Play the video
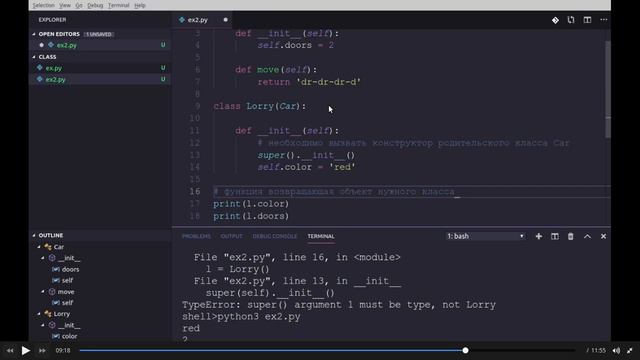640x360 pixels. (x=25, y=351)
